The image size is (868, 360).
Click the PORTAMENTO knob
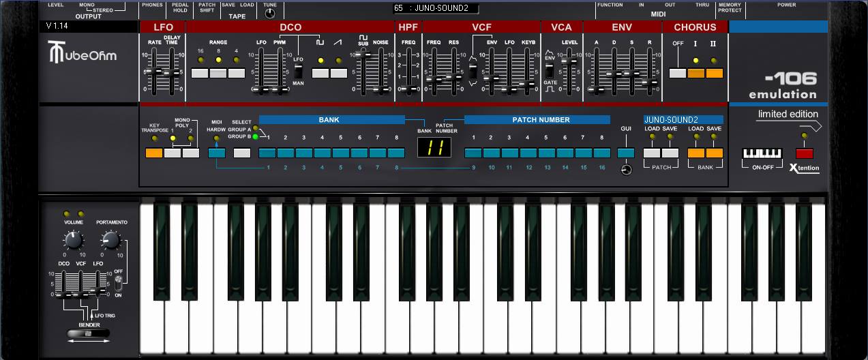pyautogui.click(x=111, y=240)
